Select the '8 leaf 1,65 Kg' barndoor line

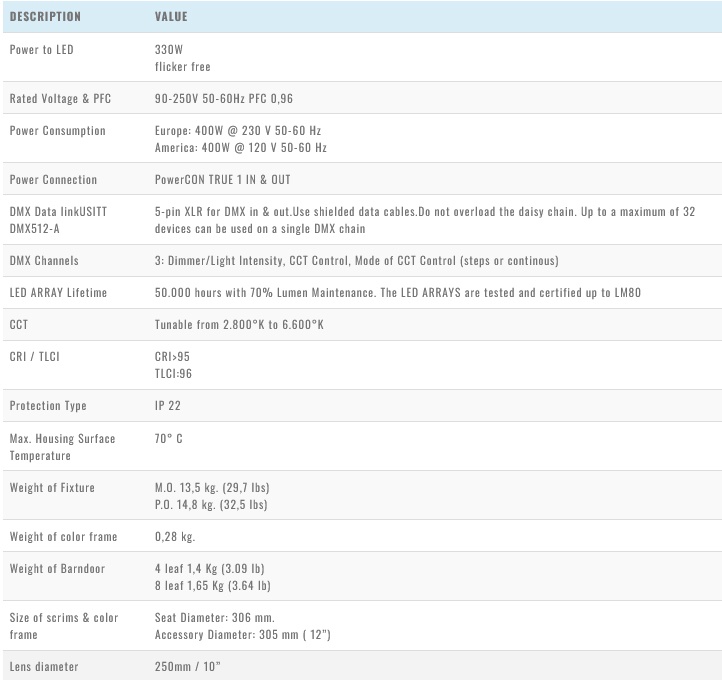click(213, 586)
